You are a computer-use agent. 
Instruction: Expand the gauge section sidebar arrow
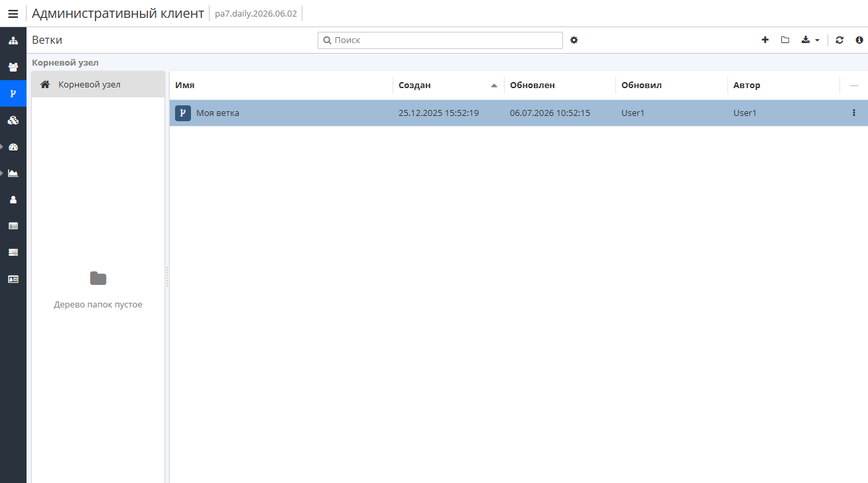click(x=2, y=146)
